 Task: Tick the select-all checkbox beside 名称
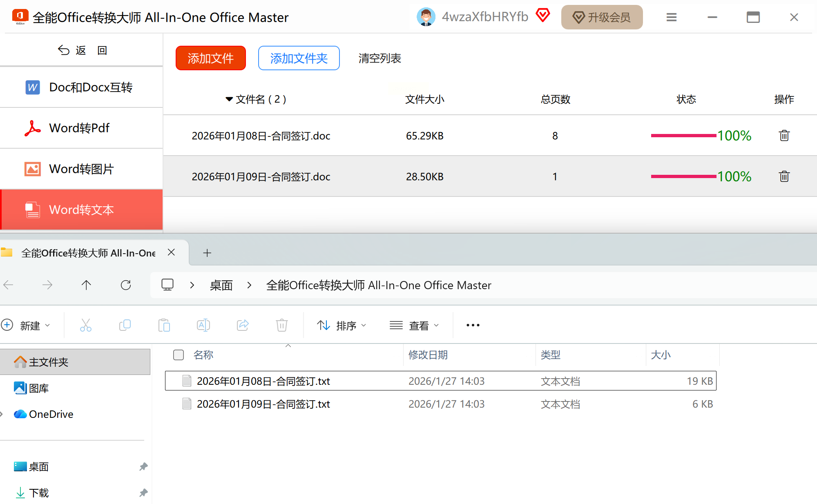pyautogui.click(x=179, y=355)
